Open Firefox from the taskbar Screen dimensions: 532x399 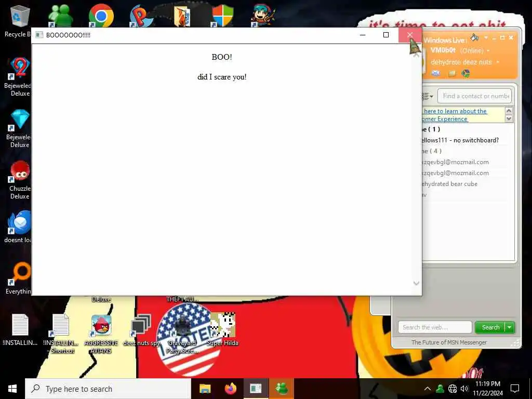231,389
